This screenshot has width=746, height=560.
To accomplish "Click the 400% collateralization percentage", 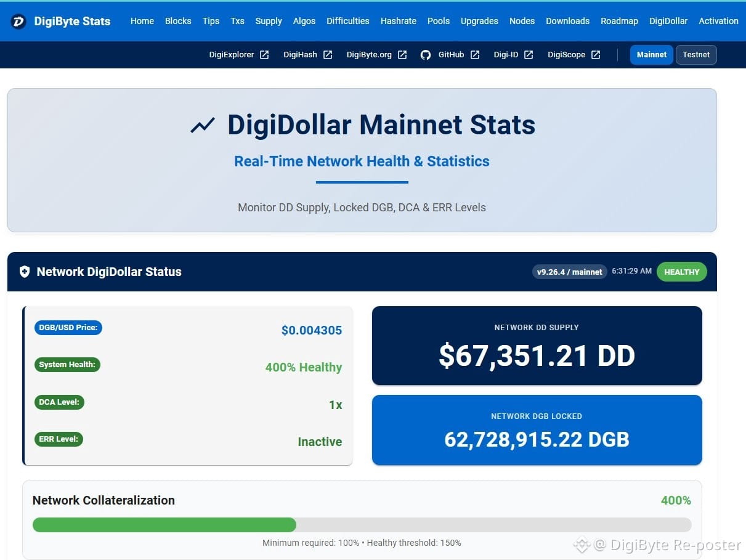I will tap(676, 500).
